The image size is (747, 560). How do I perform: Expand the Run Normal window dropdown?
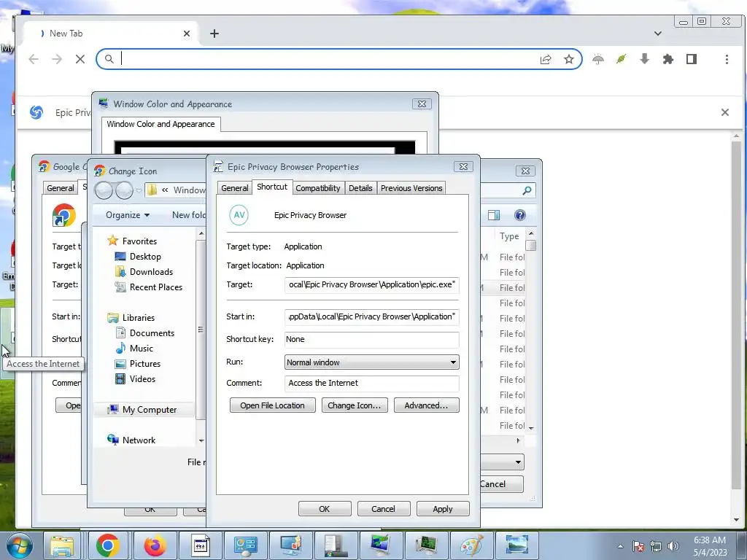371,362
